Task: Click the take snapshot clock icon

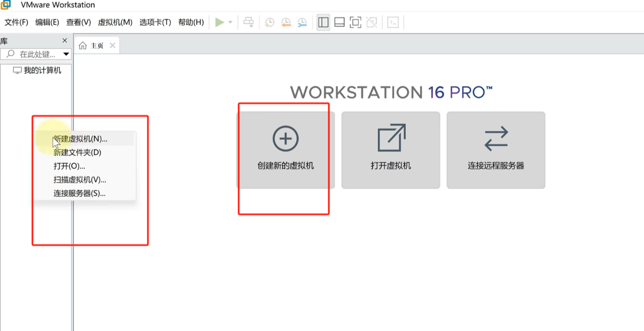Action: point(269,22)
